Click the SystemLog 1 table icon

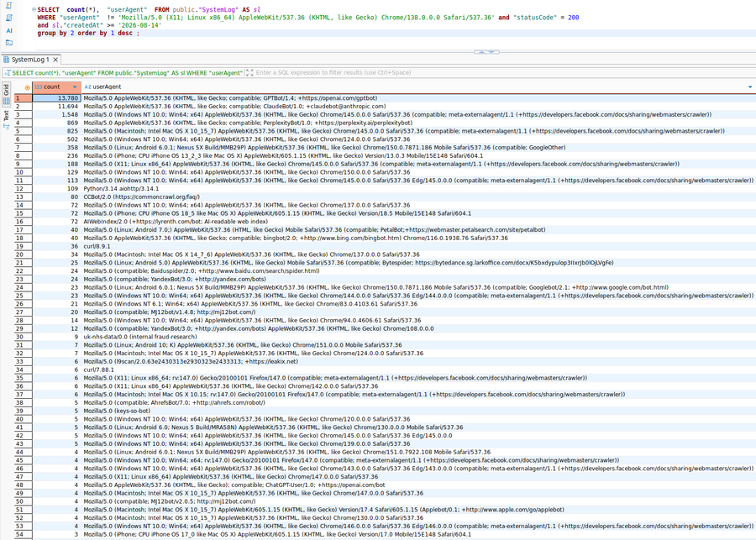(6, 60)
